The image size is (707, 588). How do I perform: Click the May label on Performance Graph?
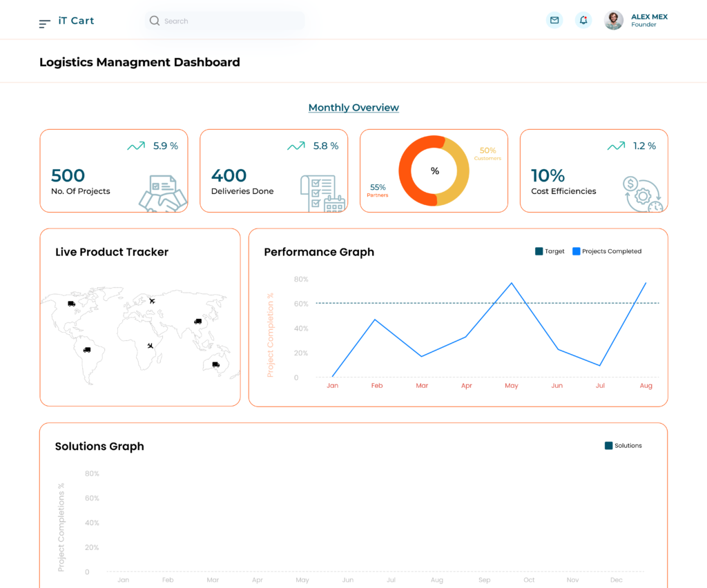[511, 386]
